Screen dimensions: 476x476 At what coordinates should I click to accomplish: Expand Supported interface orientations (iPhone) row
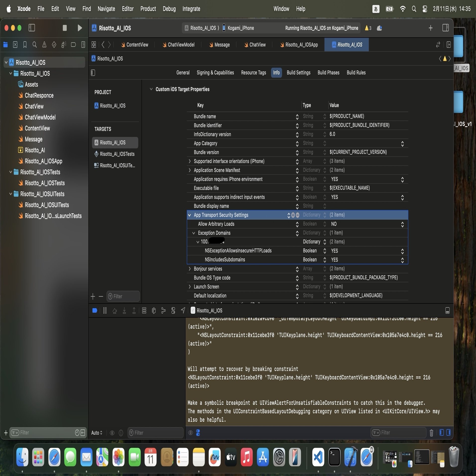coord(190,161)
